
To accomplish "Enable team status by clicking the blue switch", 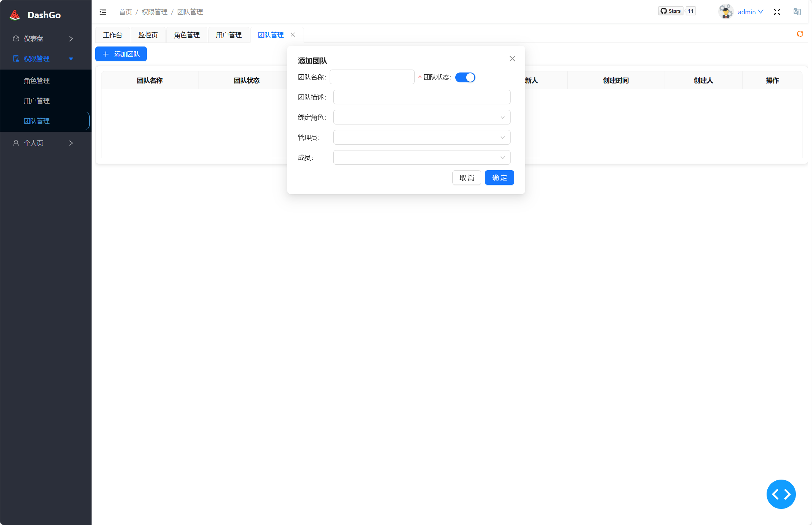I will pyautogui.click(x=465, y=77).
